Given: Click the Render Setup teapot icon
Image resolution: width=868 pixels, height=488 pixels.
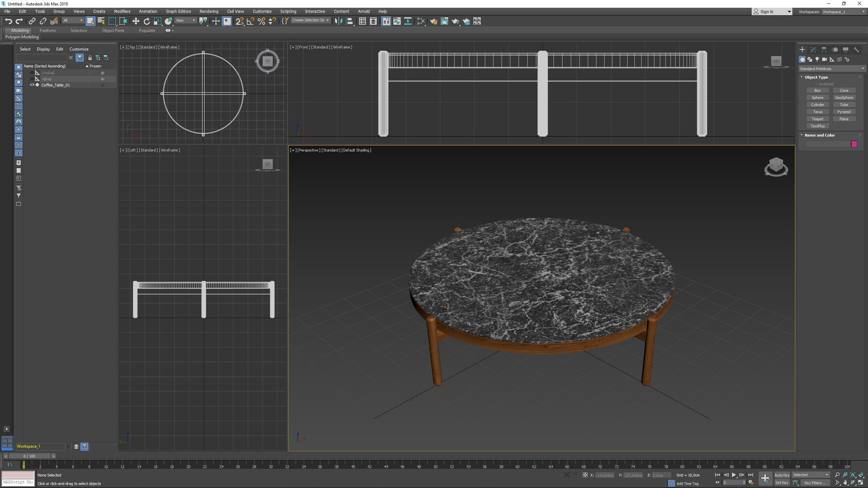Looking at the screenshot, I should pos(434,21).
